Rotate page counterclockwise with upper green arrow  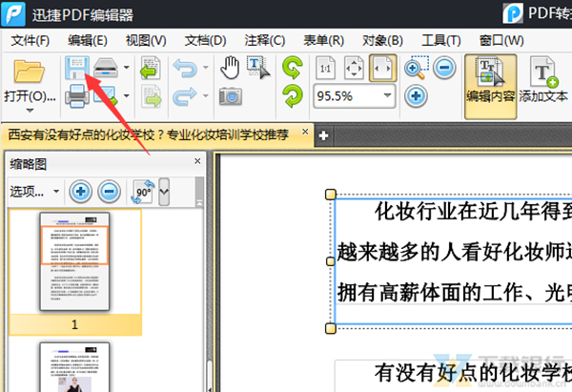click(x=293, y=68)
